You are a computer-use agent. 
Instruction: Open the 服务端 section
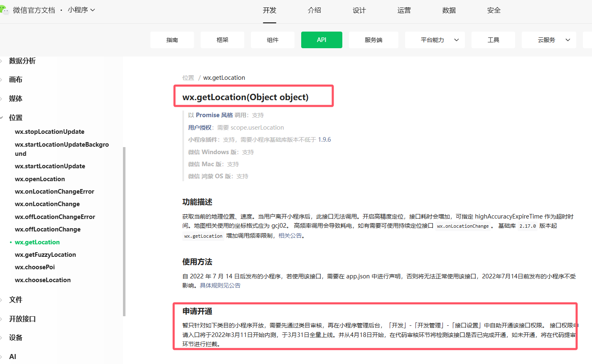[373, 40]
